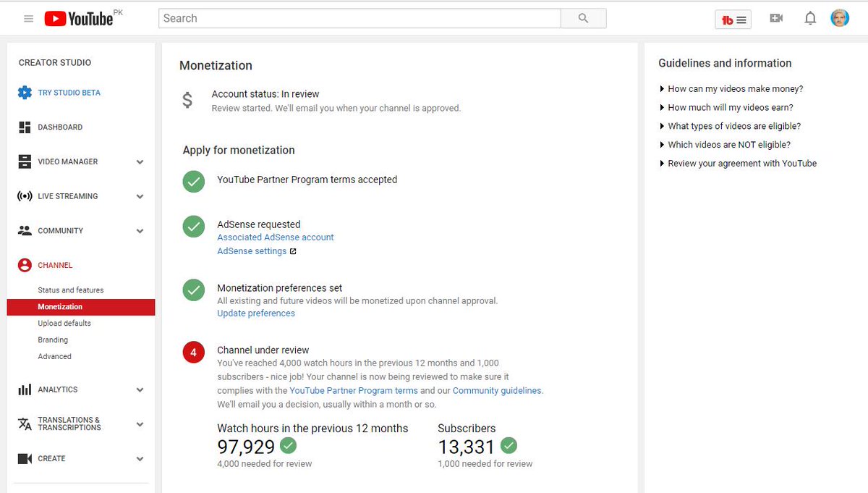Expand "What types of videos are eligible?"
868x493 pixels.
730,126
